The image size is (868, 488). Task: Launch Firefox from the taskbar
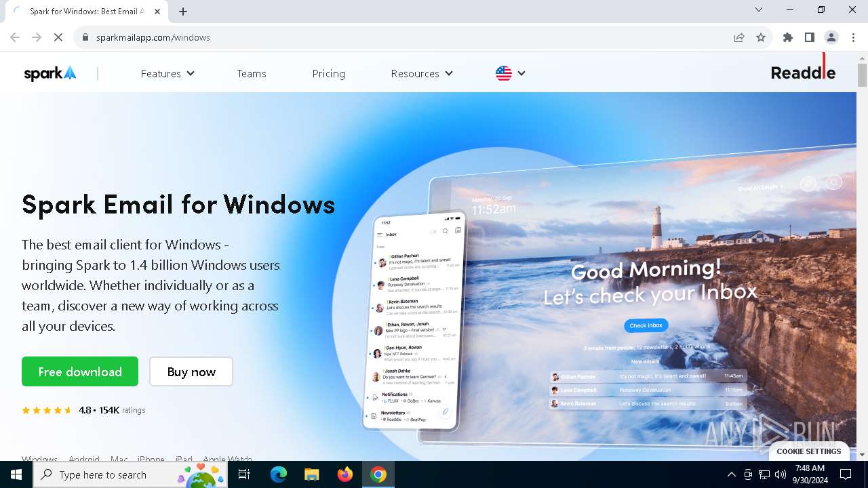[345, 474]
